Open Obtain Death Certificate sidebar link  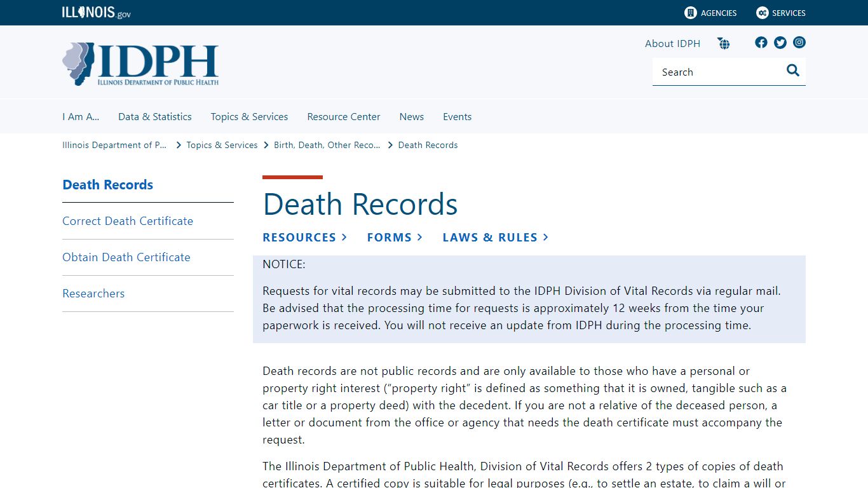point(126,257)
